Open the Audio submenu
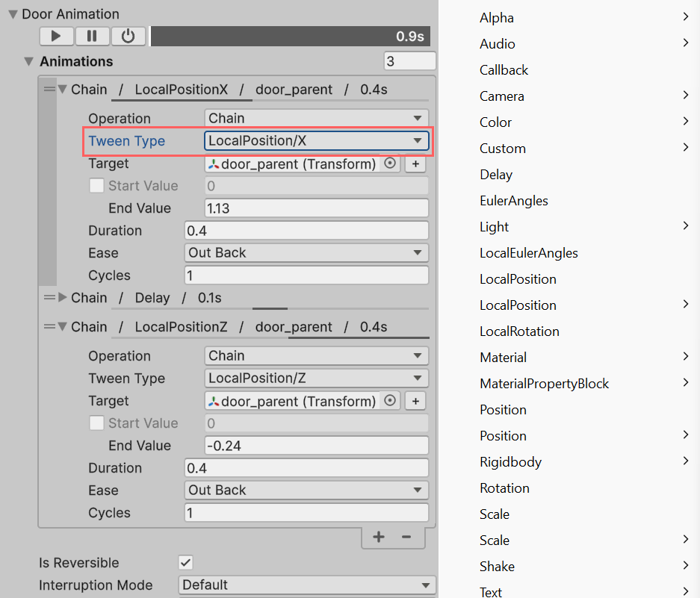This screenshot has height=598, width=700. coord(584,44)
